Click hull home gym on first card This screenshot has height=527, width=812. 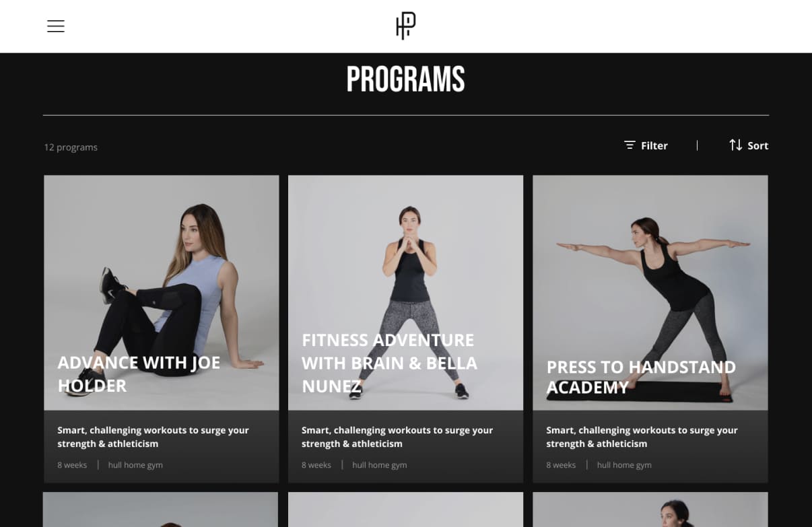click(135, 465)
